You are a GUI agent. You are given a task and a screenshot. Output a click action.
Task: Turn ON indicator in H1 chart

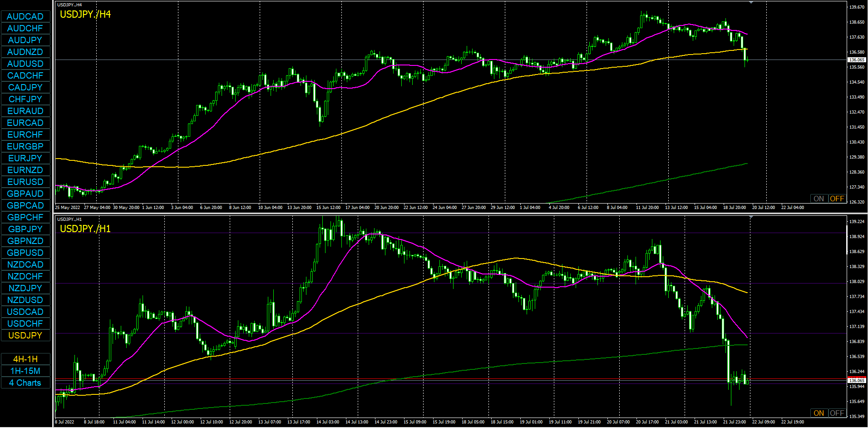819,413
